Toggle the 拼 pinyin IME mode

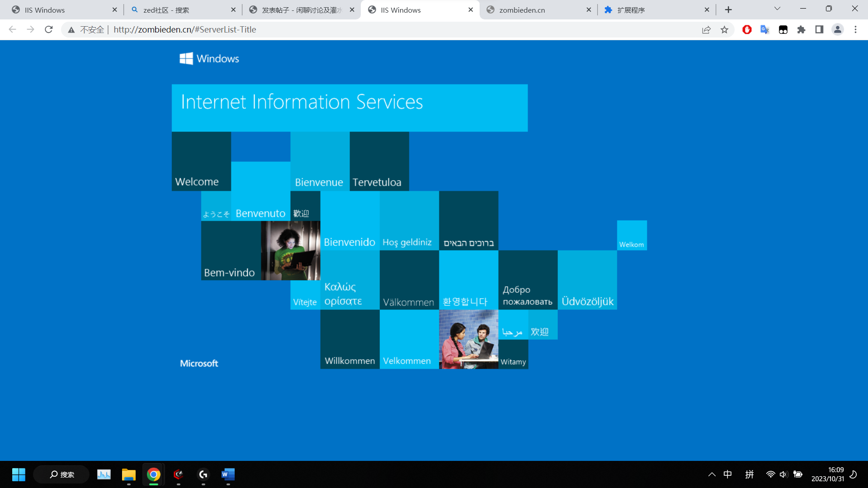pos(750,474)
